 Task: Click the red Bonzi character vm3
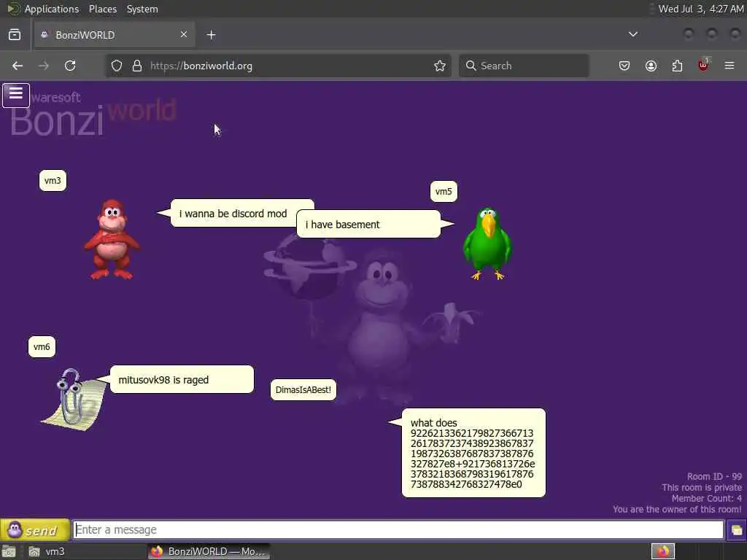(x=112, y=238)
